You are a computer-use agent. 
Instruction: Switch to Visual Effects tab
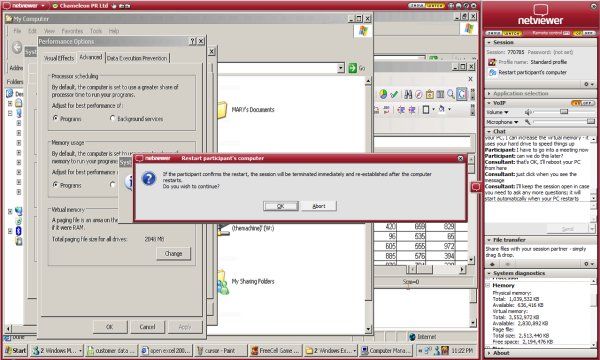click(59, 58)
